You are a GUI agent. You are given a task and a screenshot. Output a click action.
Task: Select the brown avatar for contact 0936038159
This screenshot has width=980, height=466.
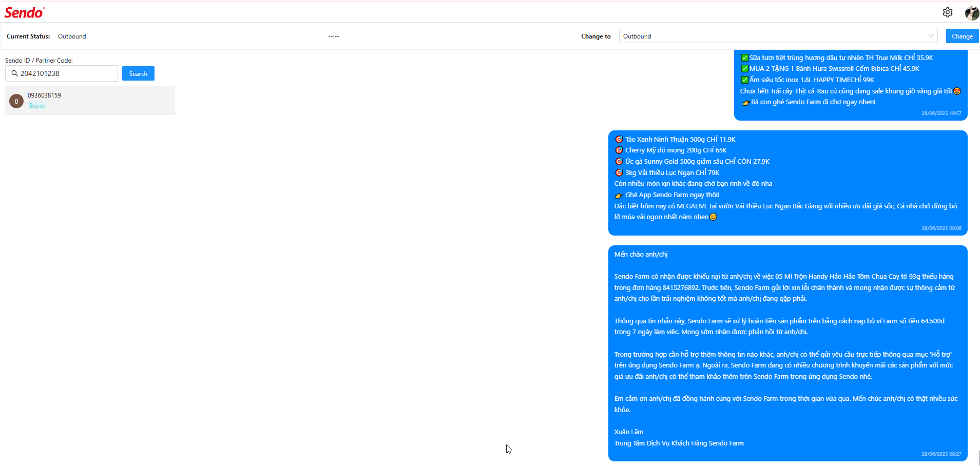[x=16, y=101]
